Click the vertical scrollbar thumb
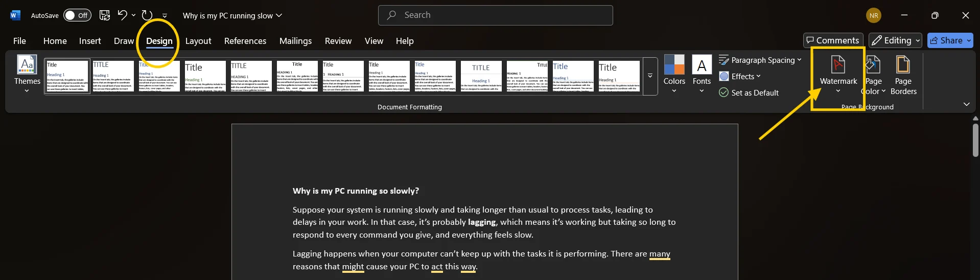 pyautogui.click(x=975, y=140)
